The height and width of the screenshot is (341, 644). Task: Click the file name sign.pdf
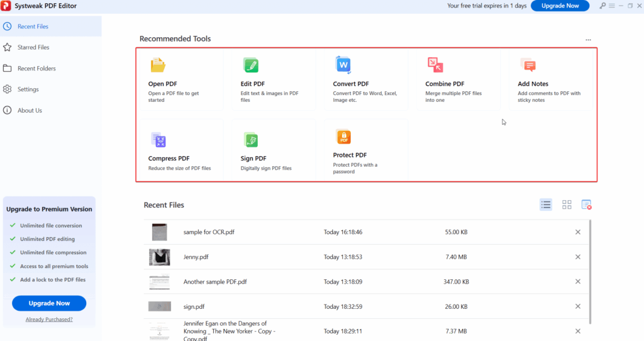194,306
